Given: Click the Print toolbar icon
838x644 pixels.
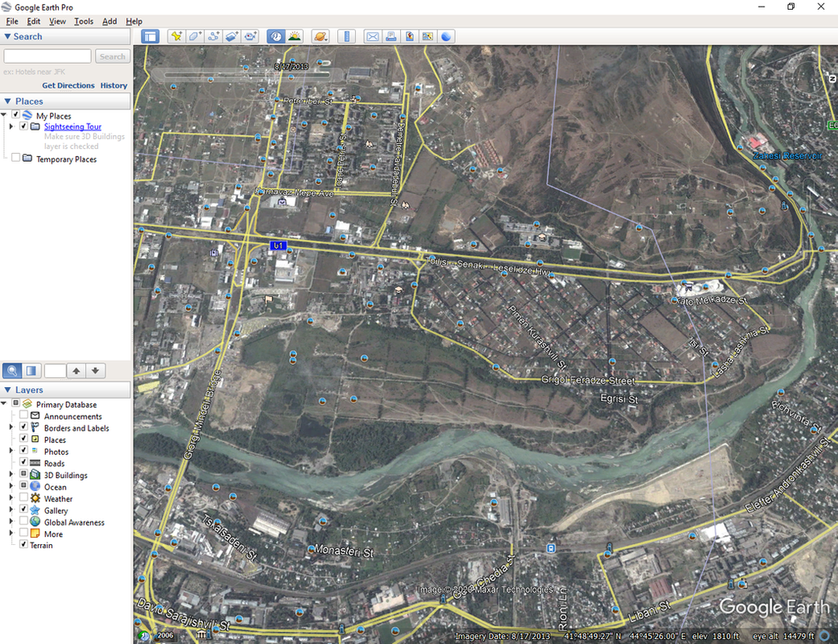Looking at the screenshot, I should click(x=390, y=36).
